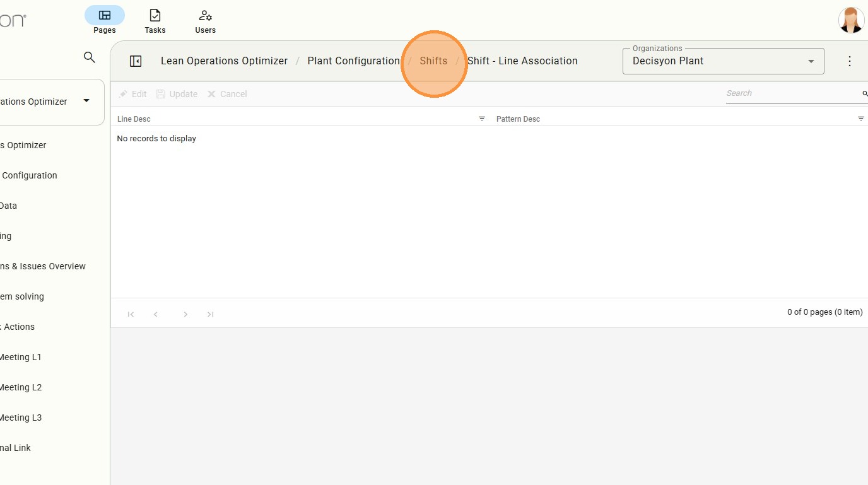The image size is (868, 485).
Task: Collapse the sidebar panel toggle icon
Action: tap(136, 61)
